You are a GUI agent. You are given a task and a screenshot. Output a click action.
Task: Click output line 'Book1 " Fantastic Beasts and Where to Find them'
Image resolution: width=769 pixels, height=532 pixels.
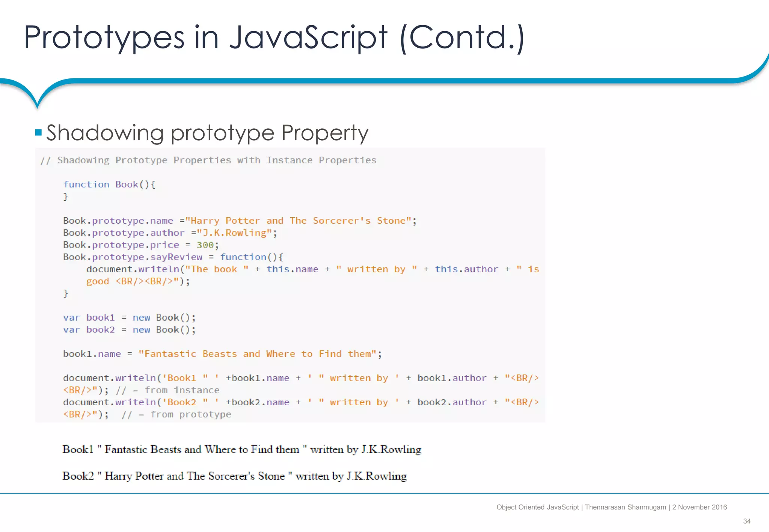(x=242, y=449)
